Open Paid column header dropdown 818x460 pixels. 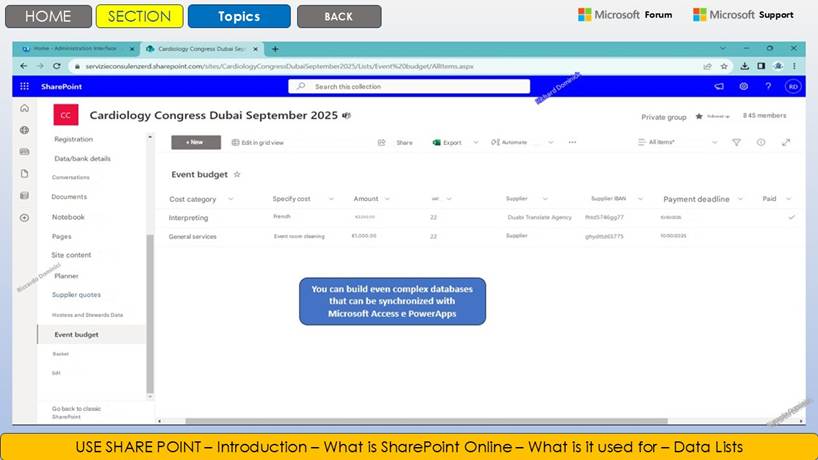click(x=788, y=199)
